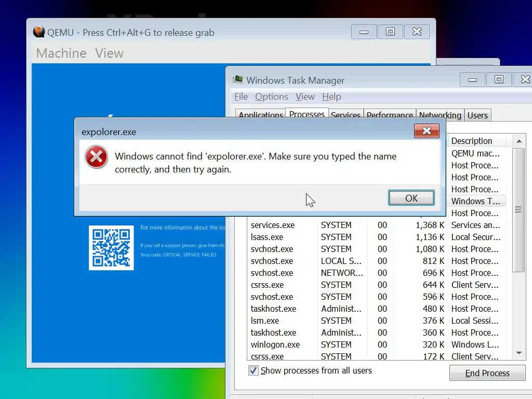This screenshot has height=399, width=532.
Task: Click the CRITICAL SERVICE FAILED stop code text
Action: (189, 255)
